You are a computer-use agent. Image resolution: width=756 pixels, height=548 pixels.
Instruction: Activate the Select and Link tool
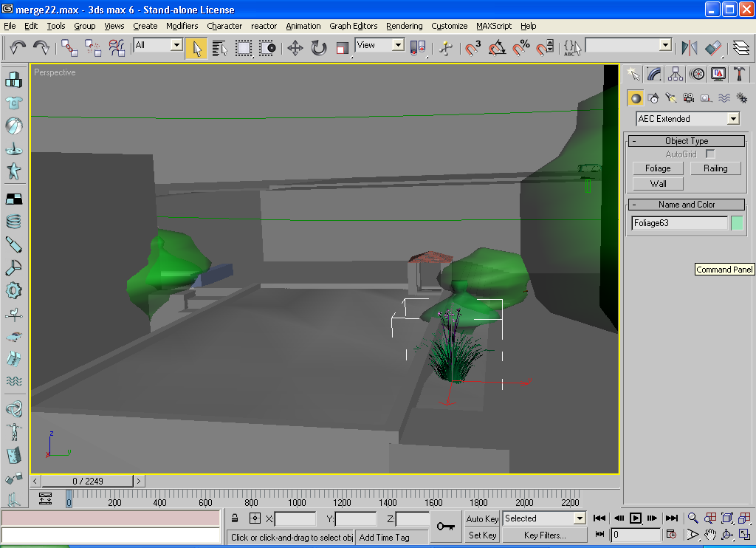tap(69, 48)
